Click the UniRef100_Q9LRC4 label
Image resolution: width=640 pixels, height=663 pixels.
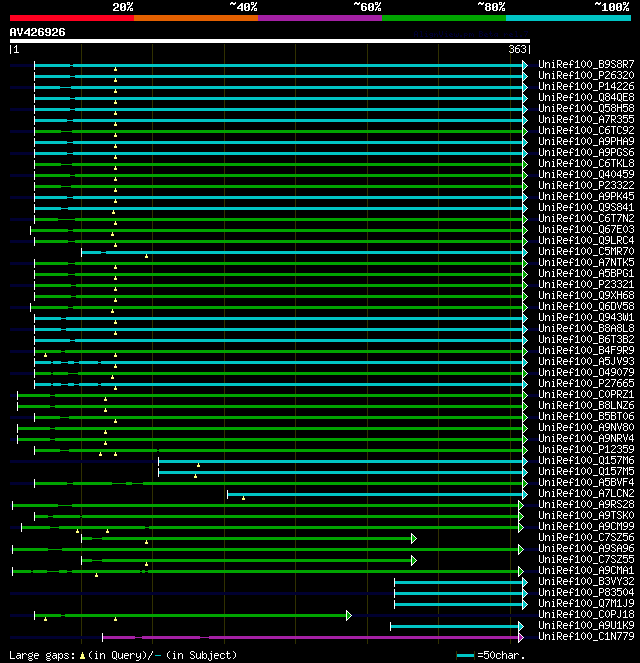pyautogui.click(x=586, y=240)
